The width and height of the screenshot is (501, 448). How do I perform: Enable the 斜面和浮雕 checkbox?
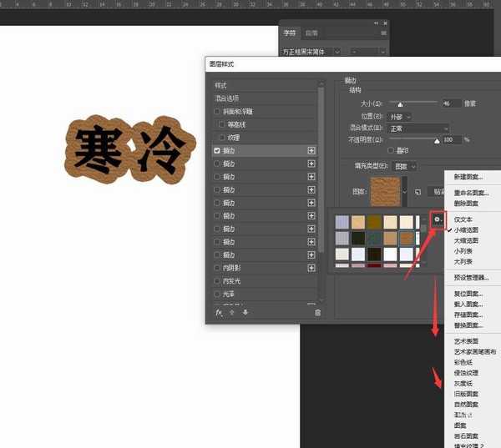tap(218, 111)
